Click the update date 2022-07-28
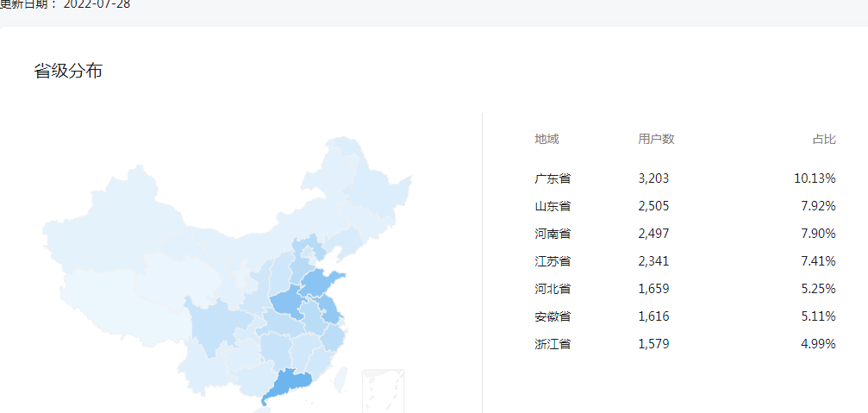The width and height of the screenshot is (868, 413). pyautogui.click(x=97, y=4)
